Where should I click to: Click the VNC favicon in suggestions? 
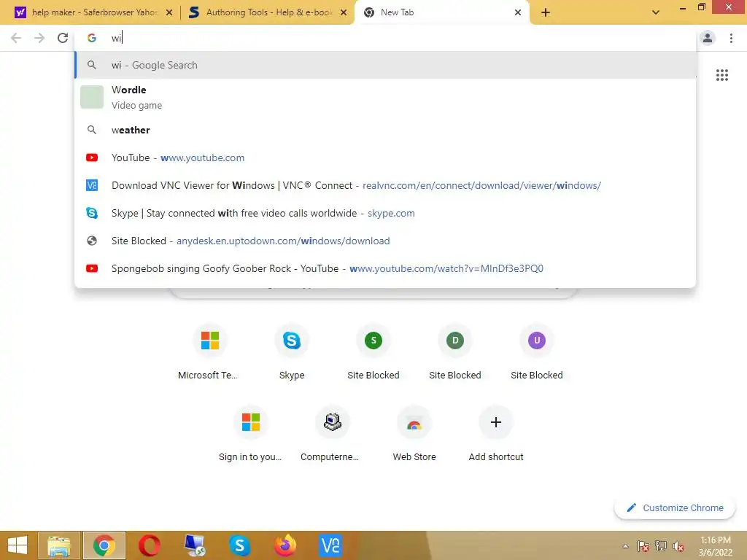click(92, 185)
